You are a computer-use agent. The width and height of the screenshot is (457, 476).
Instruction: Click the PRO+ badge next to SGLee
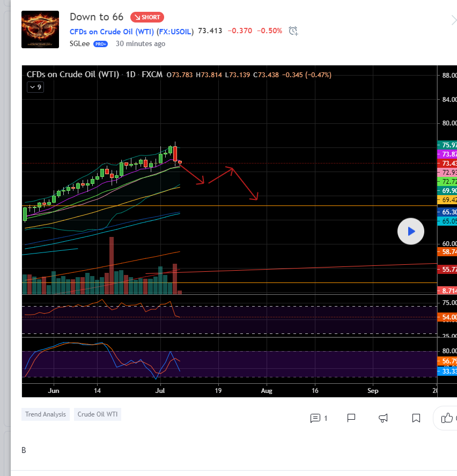[101, 44]
